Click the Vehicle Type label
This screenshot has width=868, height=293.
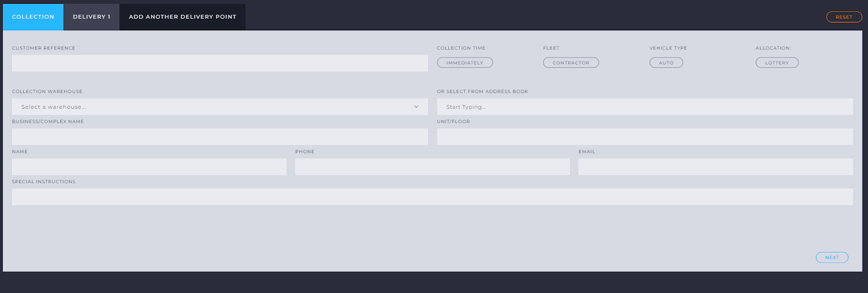click(668, 48)
